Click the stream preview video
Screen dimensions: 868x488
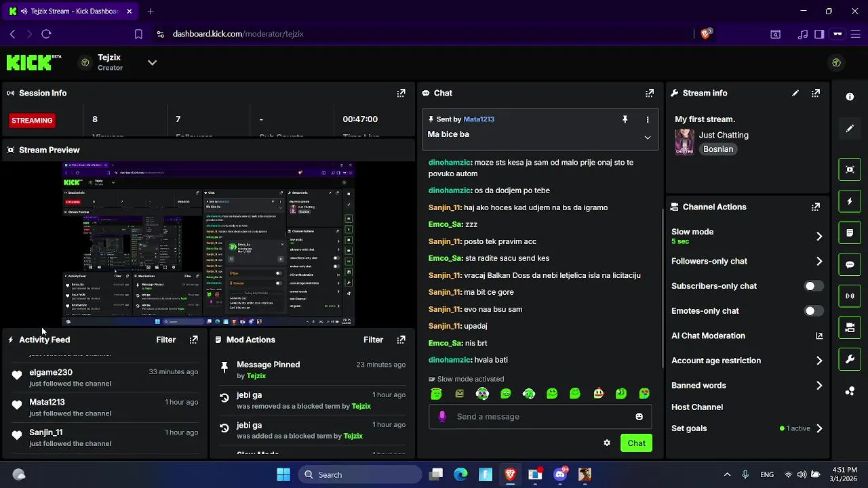pos(209,244)
